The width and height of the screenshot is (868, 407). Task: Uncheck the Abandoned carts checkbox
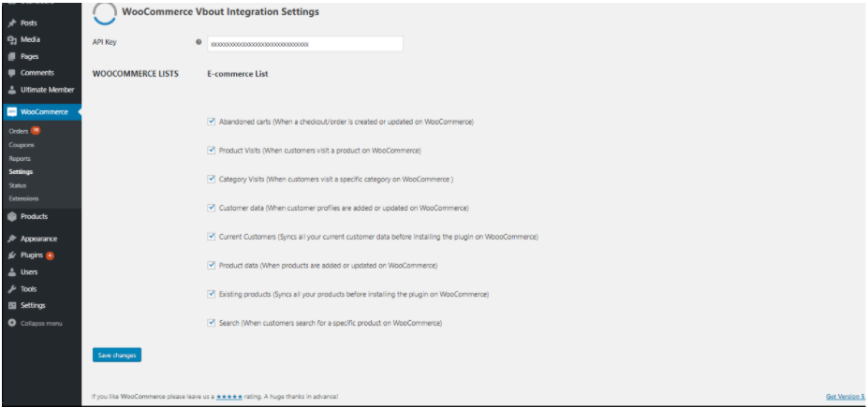[x=211, y=121]
